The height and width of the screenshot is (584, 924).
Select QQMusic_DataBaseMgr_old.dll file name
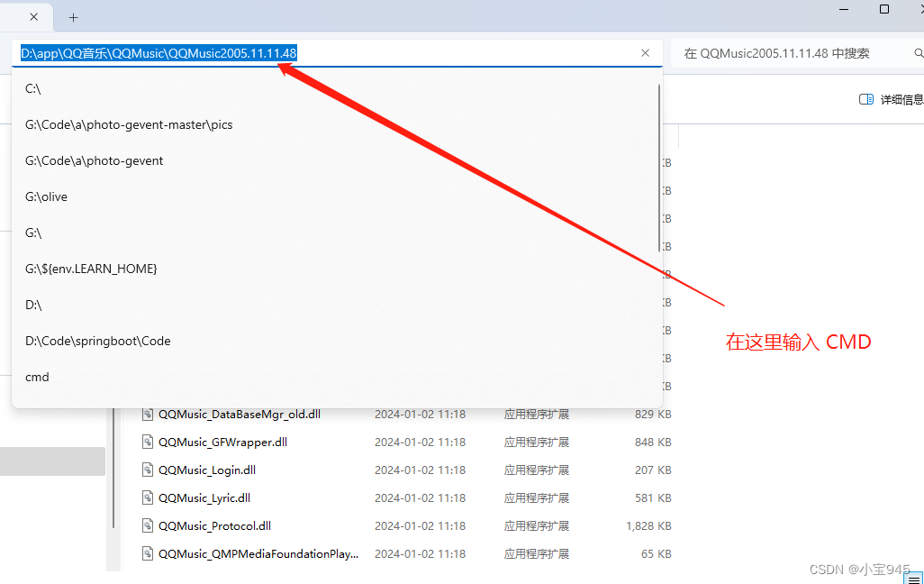[240, 414]
